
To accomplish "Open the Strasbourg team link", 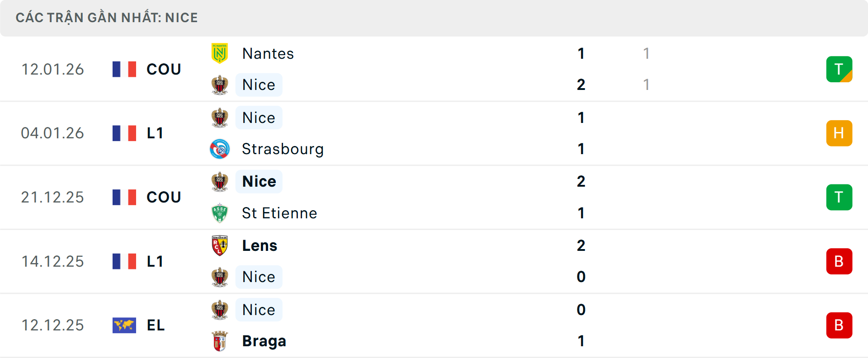I will [x=283, y=149].
